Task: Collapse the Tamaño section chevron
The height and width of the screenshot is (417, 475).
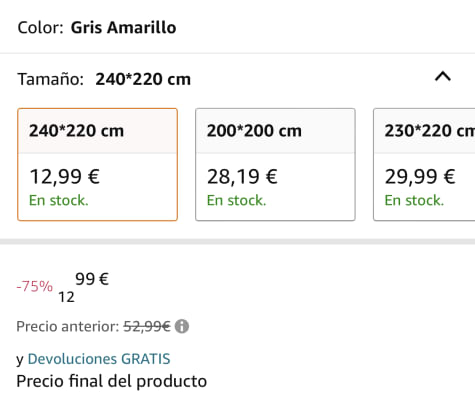Action: (x=443, y=77)
